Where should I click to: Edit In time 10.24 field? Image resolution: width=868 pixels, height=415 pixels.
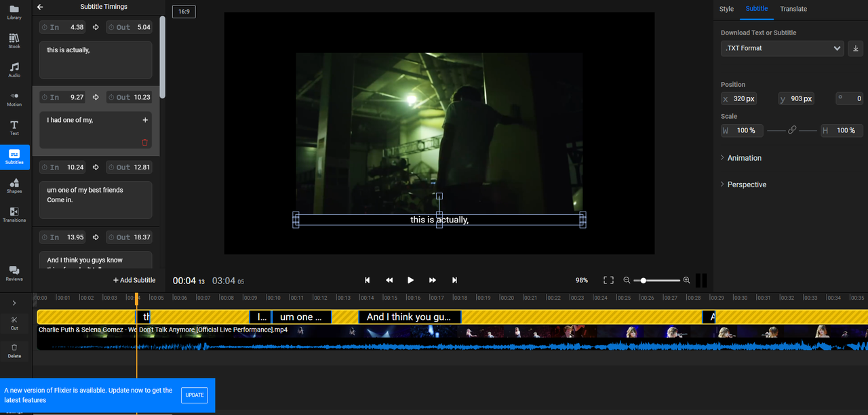pos(63,167)
